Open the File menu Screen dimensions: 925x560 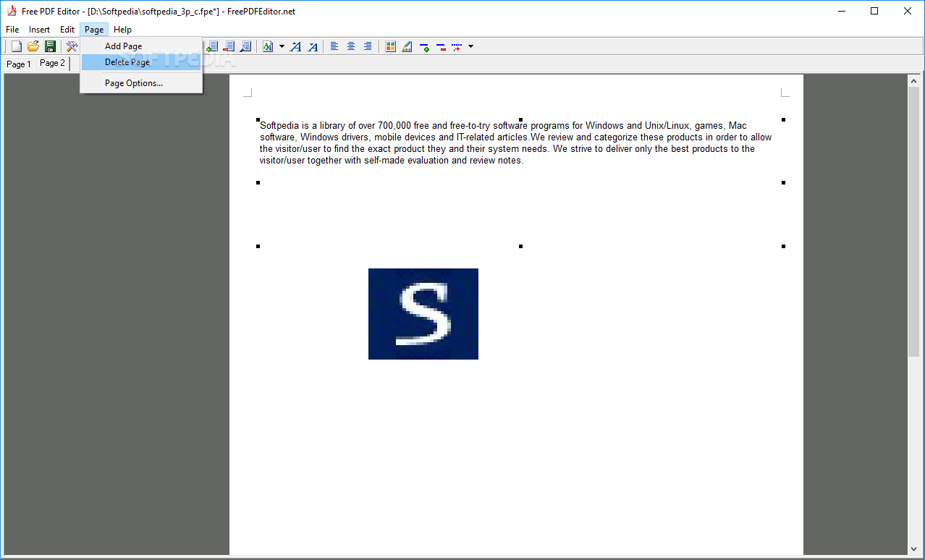coord(12,30)
